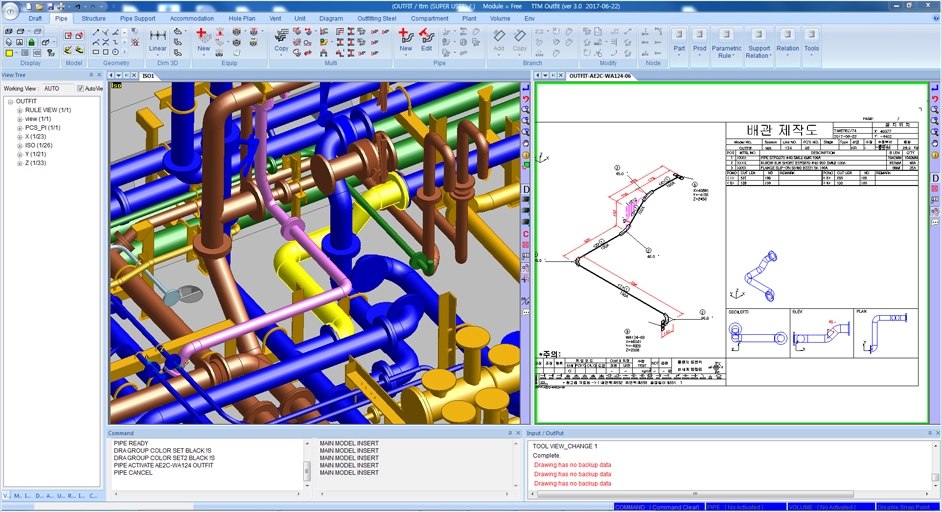Click the New pipe icon in Pipe group
This screenshot has width=942, height=512.
click(405, 38)
